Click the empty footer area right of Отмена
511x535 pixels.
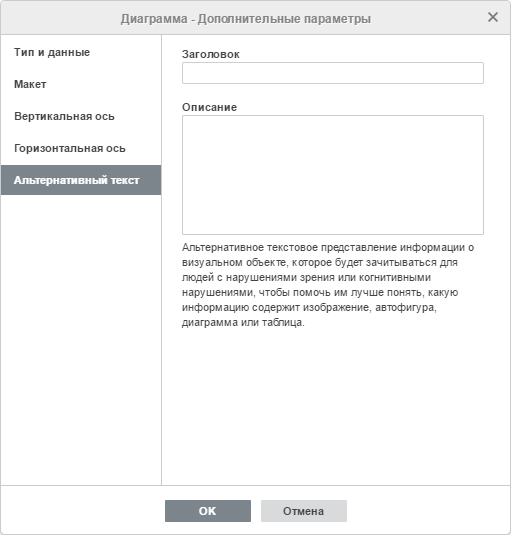click(428, 511)
